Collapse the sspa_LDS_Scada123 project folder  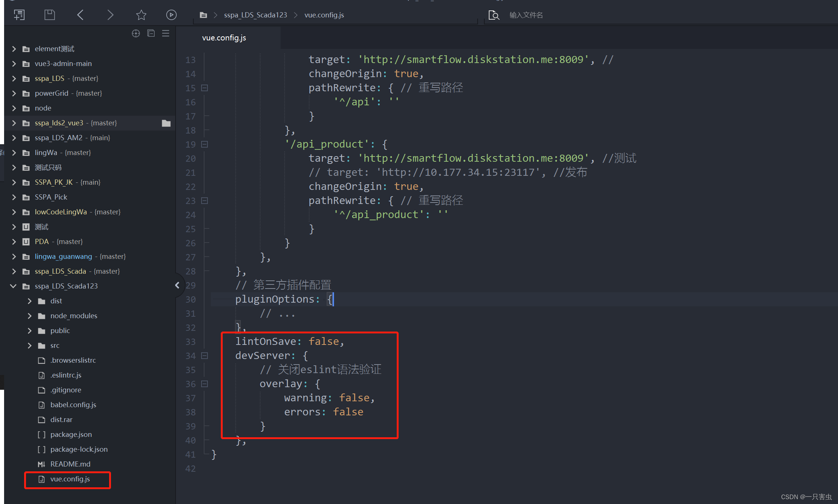(x=13, y=286)
